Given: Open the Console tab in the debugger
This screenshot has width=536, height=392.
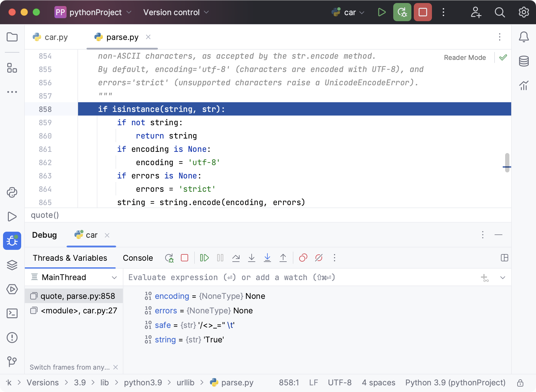Looking at the screenshot, I should tap(138, 258).
